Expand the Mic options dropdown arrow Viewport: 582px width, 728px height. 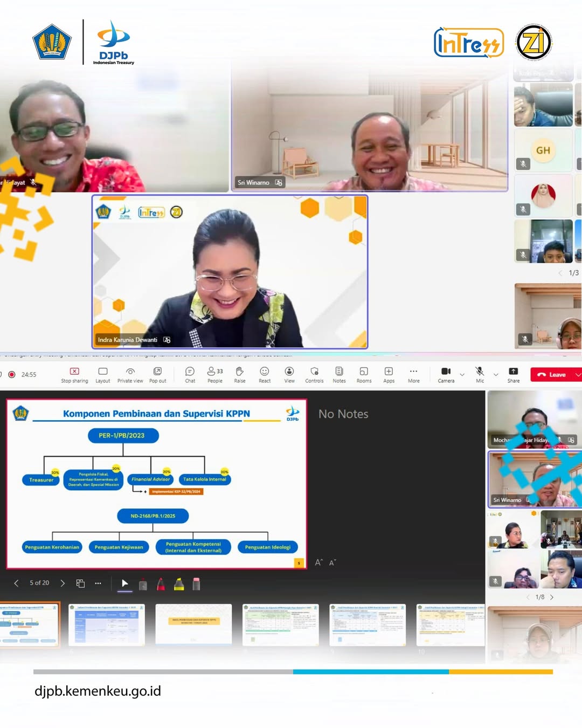496,374
